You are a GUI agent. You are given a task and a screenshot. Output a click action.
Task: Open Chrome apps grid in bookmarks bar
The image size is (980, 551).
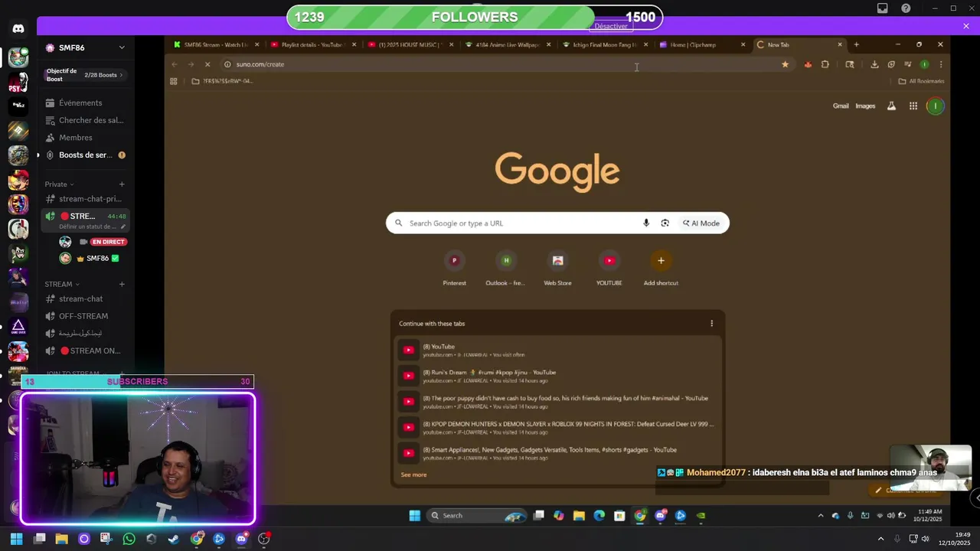(x=174, y=81)
